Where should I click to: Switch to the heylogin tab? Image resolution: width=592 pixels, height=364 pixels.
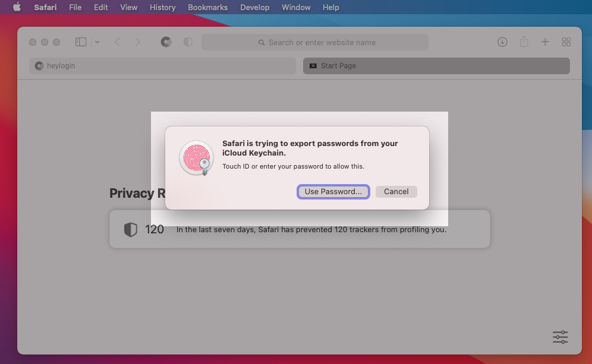point(162,66)
